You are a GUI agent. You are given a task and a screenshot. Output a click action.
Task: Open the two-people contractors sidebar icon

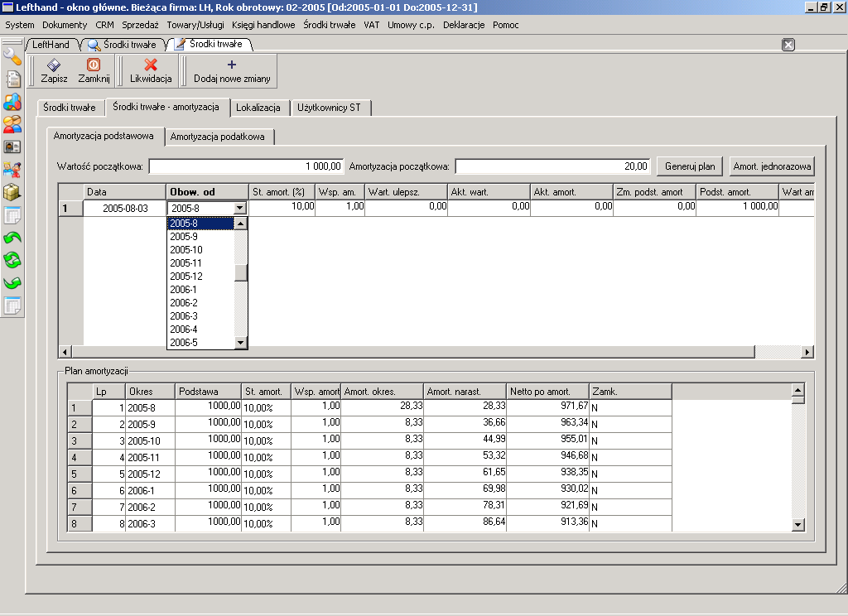pyautogui.click(x=12, y=124)
